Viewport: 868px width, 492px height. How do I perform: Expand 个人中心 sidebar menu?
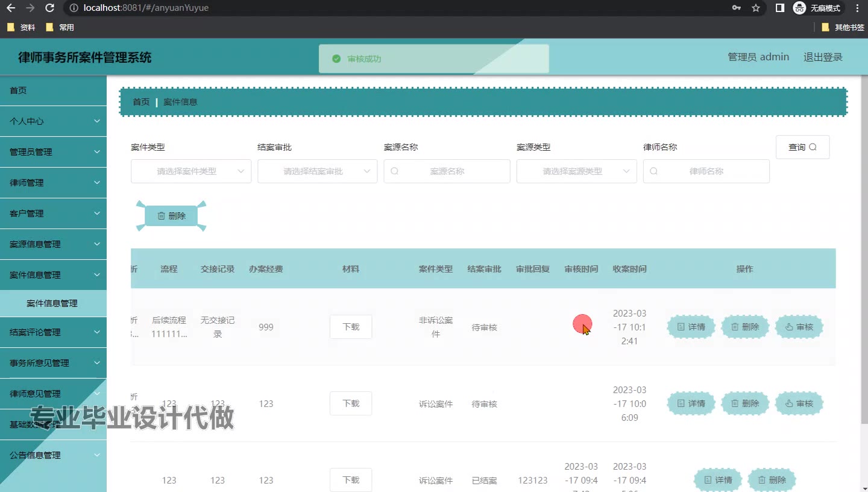[53, 121]
